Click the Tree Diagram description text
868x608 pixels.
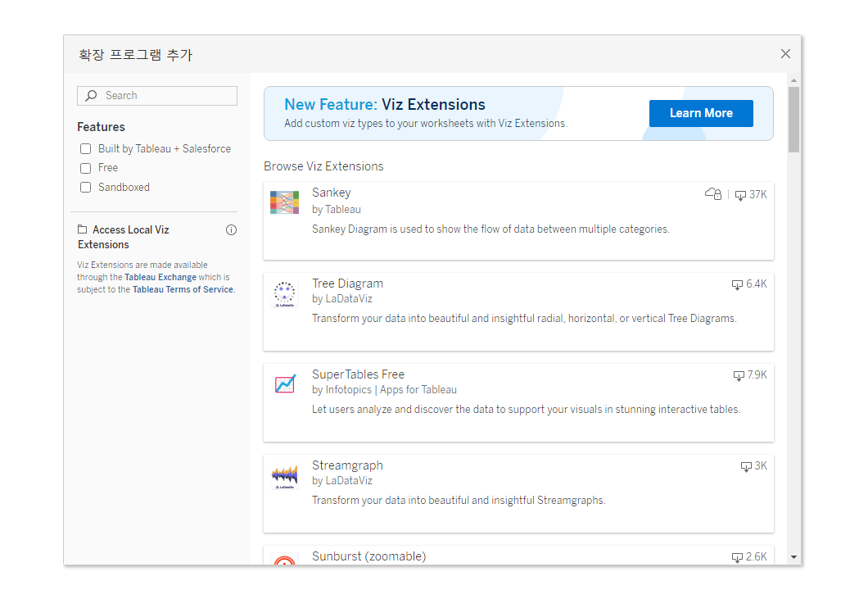(x=524, y=319)
